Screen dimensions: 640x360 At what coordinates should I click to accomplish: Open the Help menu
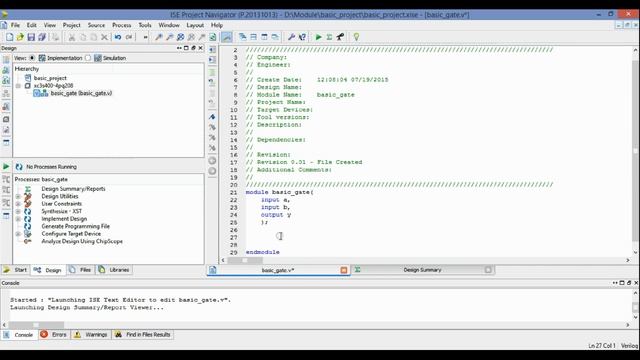pos(217,25)
